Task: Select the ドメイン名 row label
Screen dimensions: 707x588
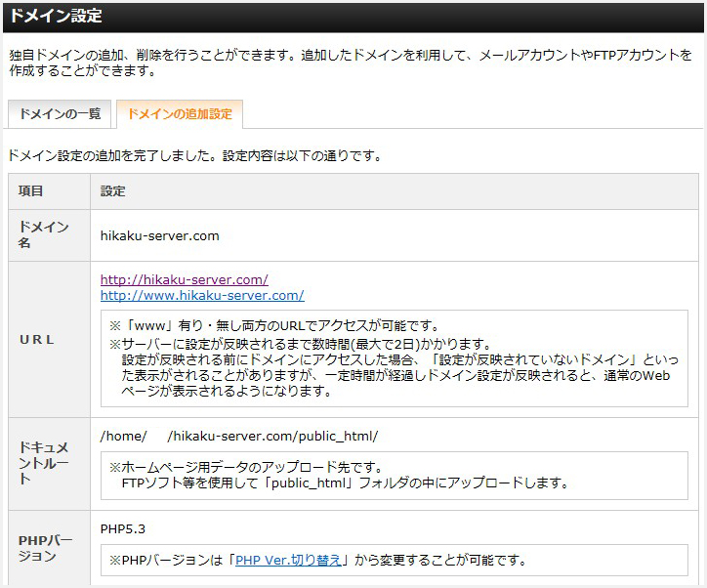Action: pos(45,234)
